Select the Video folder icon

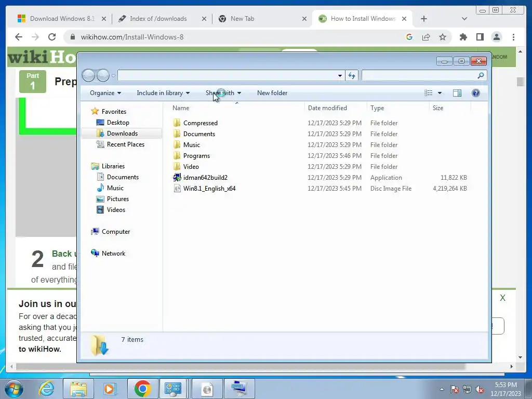pos(177,166)
